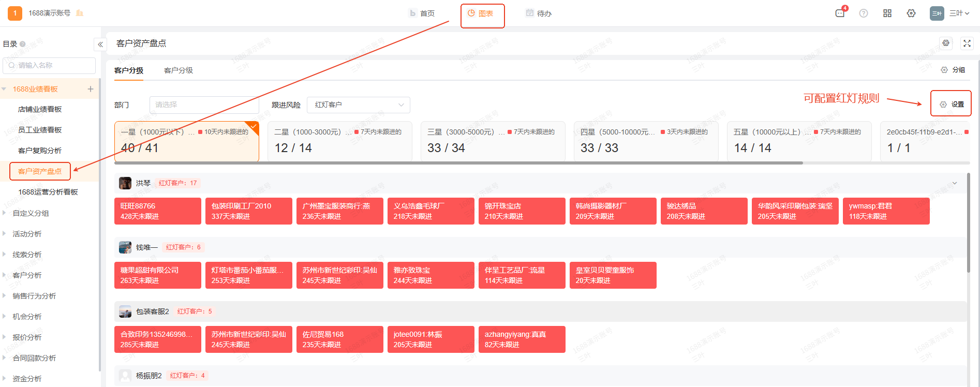Image resolution: width=980 pixels, height=387 pixels.
Task: Open customer card 包装印刷工厂2010
Action: (249, 211)
